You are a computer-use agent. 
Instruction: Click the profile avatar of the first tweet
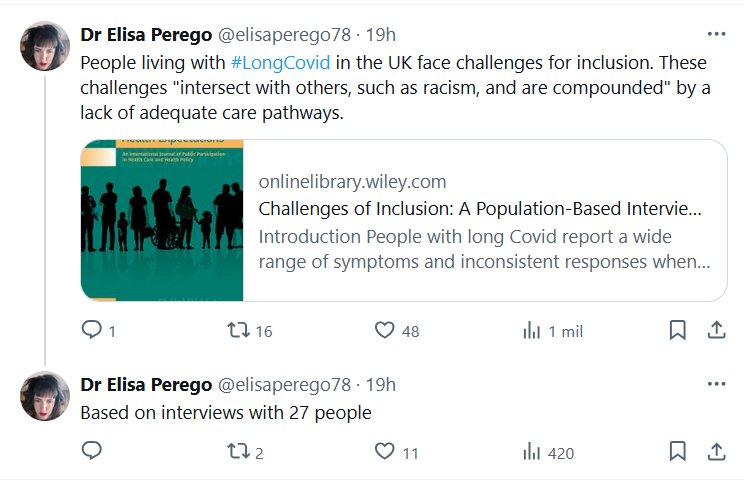[44, 45]
